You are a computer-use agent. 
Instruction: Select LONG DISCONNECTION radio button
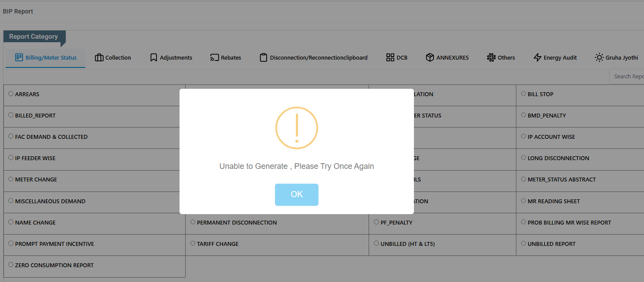pyautogui.click(x=524, y=158)
